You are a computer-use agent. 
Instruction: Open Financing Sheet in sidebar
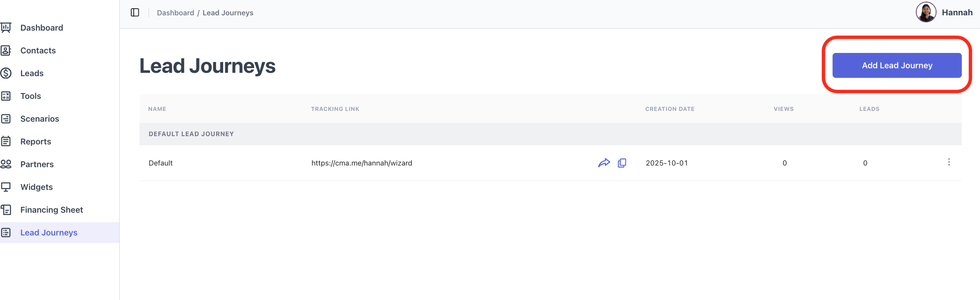[x=51, y=210]
